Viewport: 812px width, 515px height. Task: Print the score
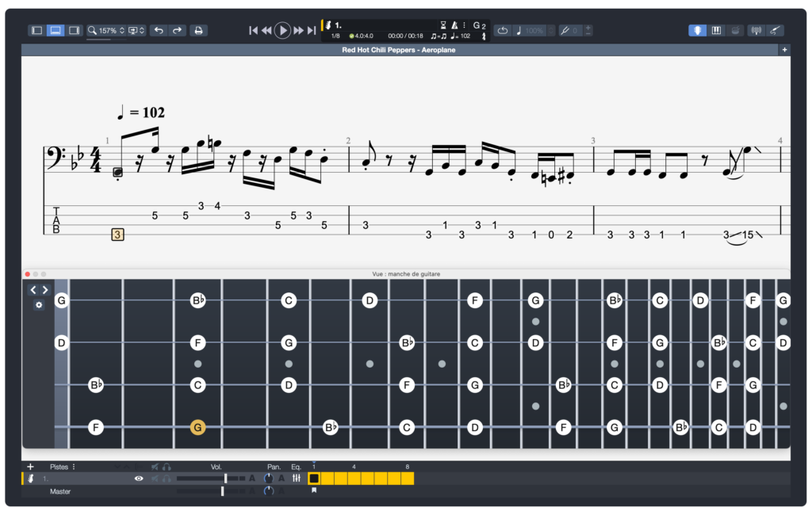[x=198, y=31]
